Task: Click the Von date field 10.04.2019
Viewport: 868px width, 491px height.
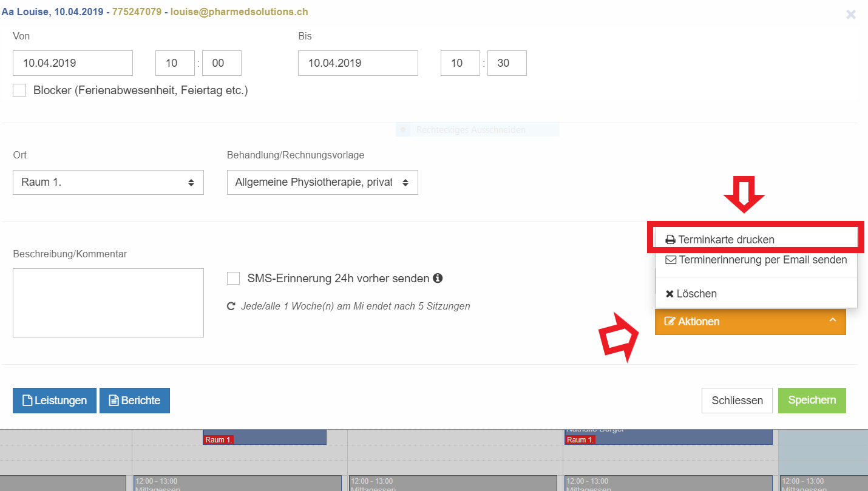Action: pos(73,63)
